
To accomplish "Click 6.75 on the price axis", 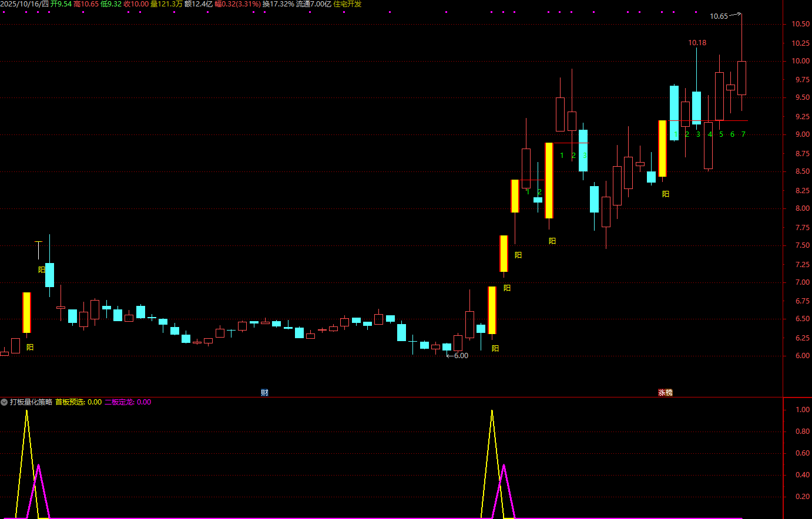I will pyautogui.click(x=802, y=301).
